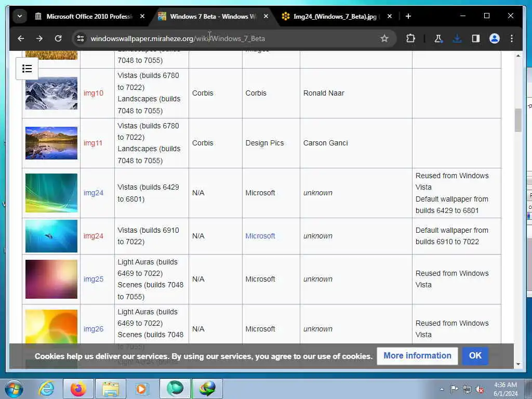Open the Windows Start orb
This screenshot has height=399, width=532.
click(x=14, y=389)
